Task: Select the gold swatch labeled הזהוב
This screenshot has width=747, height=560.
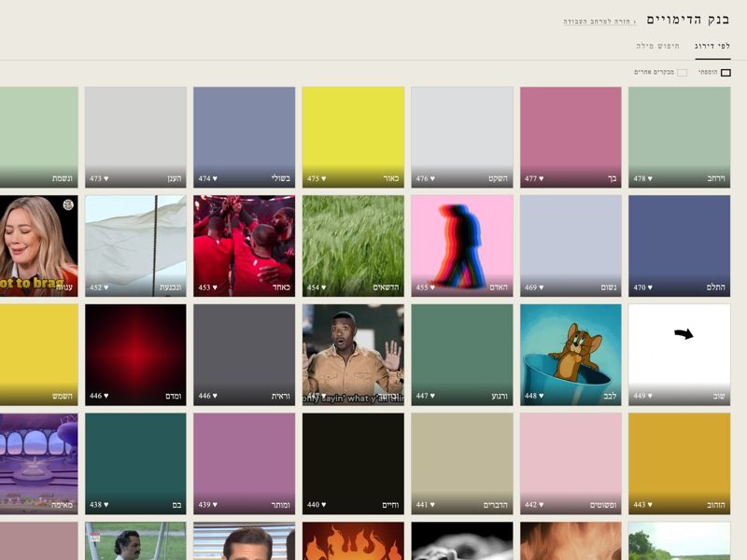Action: (x=679, y=463)
